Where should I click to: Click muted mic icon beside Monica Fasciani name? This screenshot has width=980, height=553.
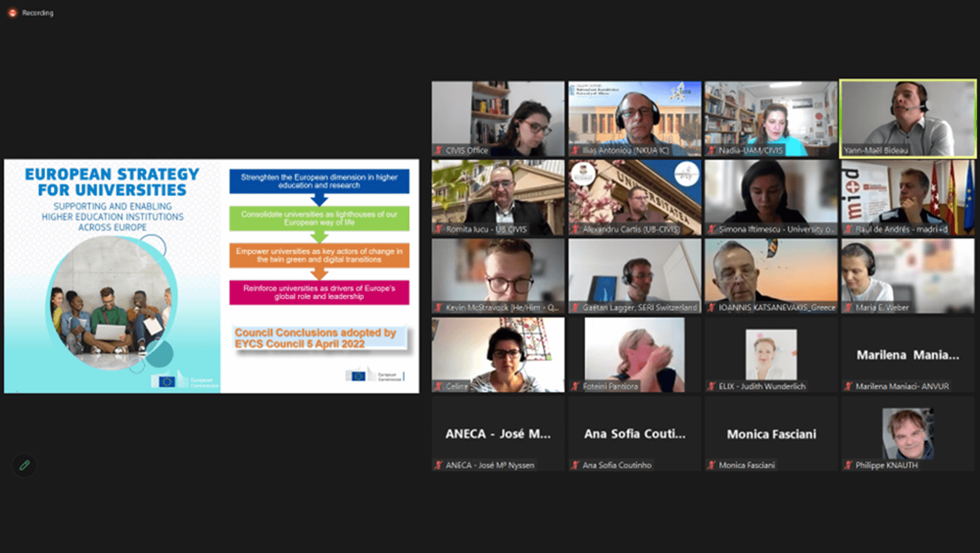tap(711, 465)
